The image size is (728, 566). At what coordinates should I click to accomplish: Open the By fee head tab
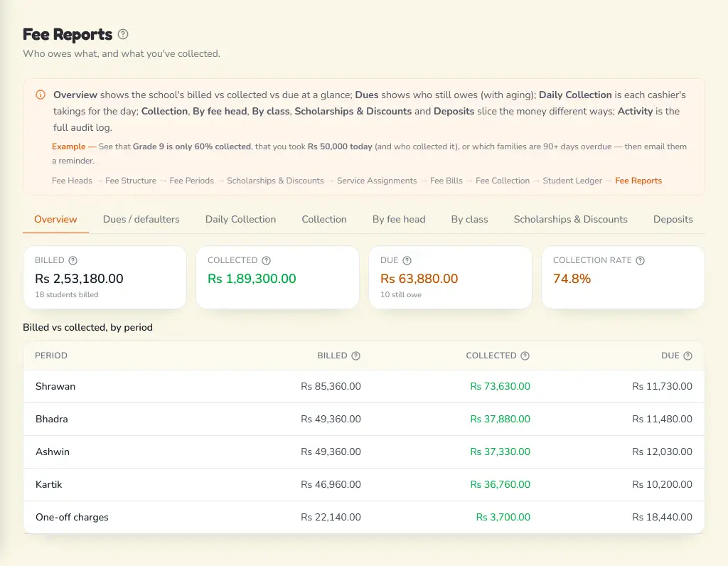click(x=399, y=219)
